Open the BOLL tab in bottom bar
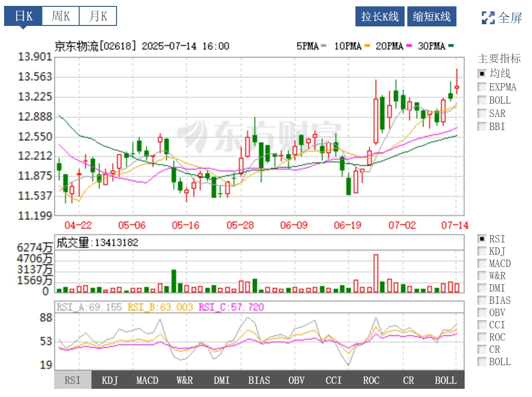This screenshot has width=532, height=397. pyautogui.click(x=446, y=380)
